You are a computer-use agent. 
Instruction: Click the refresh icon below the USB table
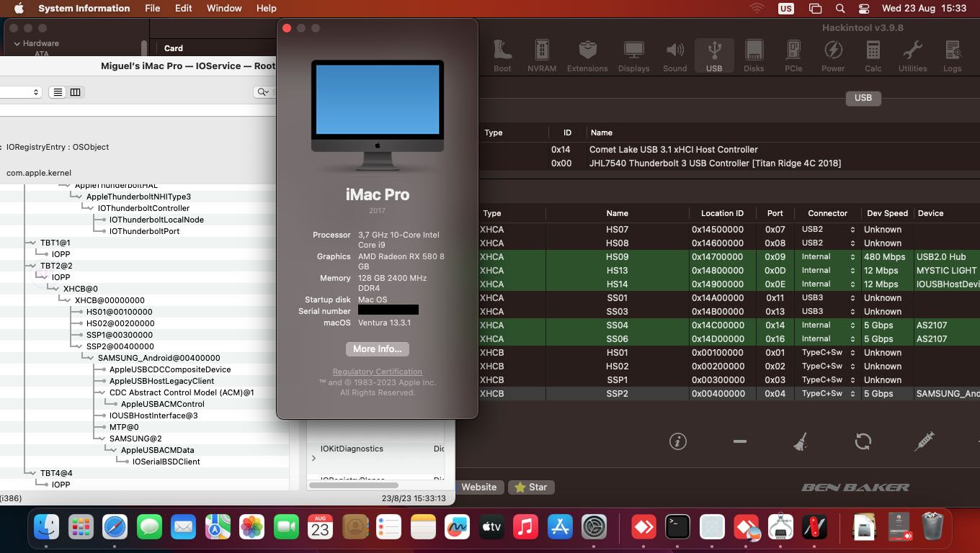[863, 441]
